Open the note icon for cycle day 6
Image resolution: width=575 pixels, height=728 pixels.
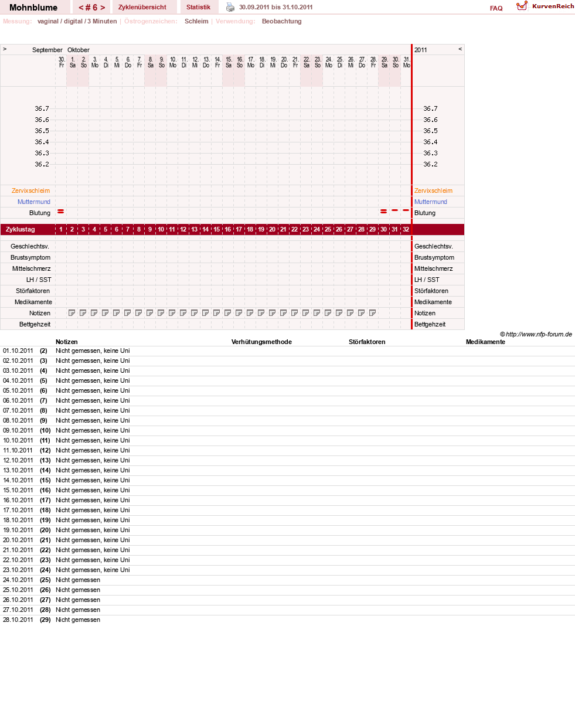117,313
